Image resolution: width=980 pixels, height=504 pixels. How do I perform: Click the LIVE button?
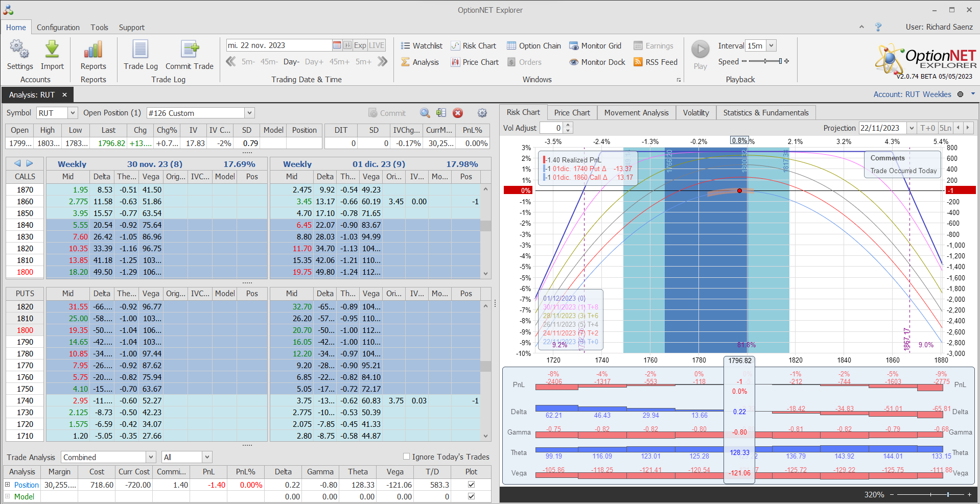pos(377,45)
